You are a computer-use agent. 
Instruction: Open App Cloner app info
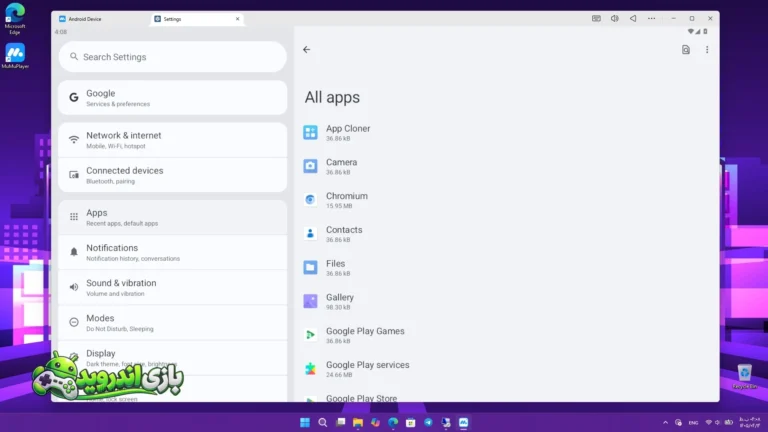506,132
